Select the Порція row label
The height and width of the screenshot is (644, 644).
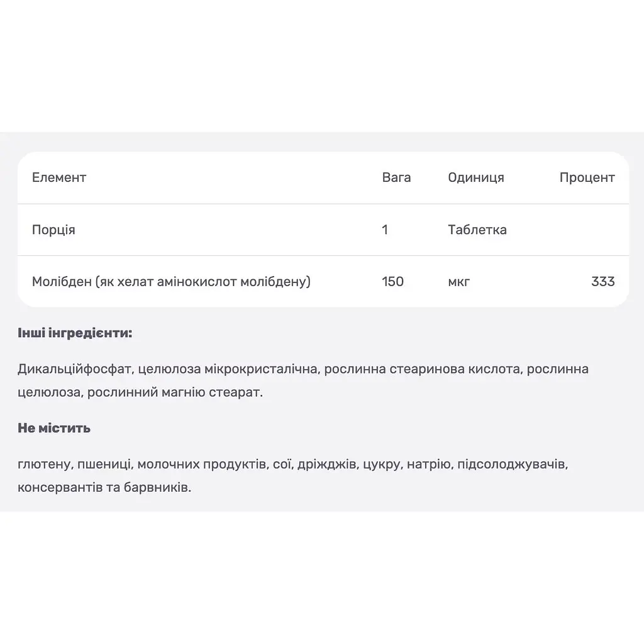[x=53, y=230]
